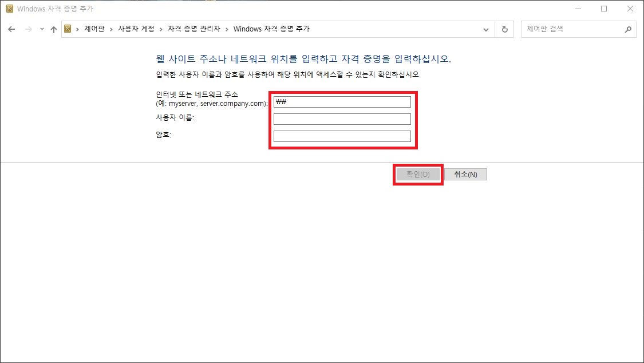Expand the chevron after 제어판 breadcrumb
This screenshot has height=363, width=644.
pyautogui.click(x=111, y=29)
